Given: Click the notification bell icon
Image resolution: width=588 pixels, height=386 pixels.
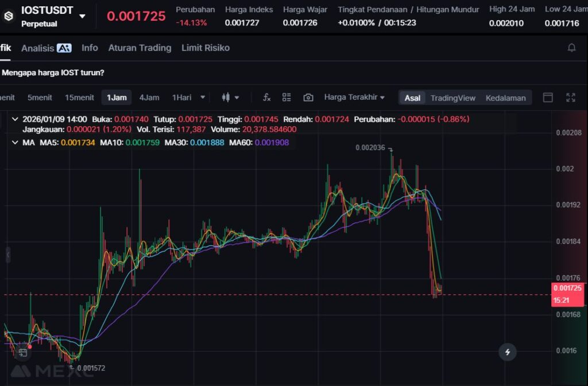Looking at the screenshot, I should click(571, 48).
